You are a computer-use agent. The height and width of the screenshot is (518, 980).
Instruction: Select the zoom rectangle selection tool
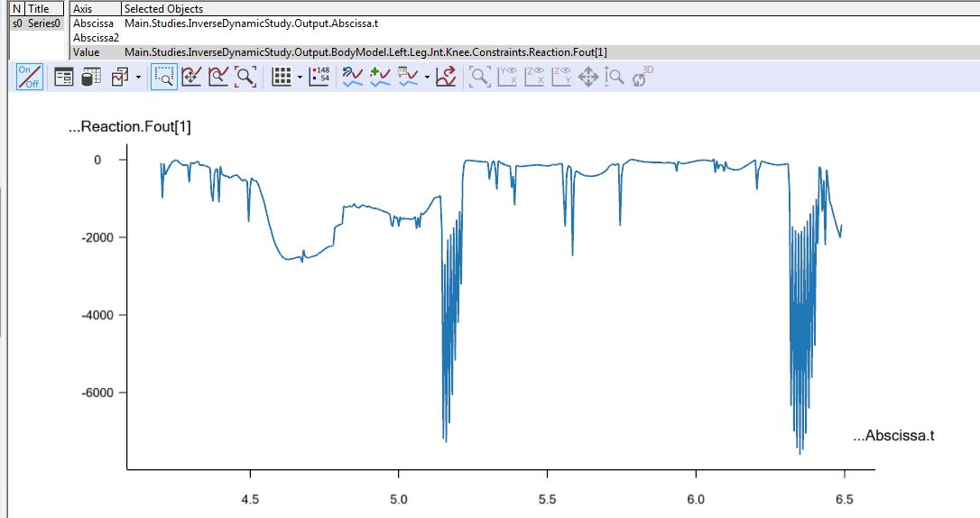[x=163, y=77]
